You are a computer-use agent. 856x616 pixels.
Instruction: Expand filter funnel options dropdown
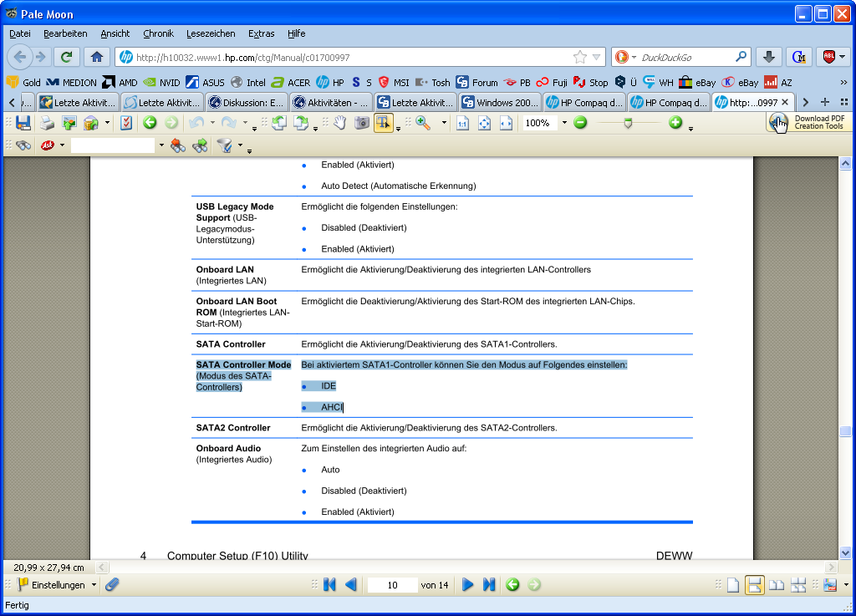240,145
